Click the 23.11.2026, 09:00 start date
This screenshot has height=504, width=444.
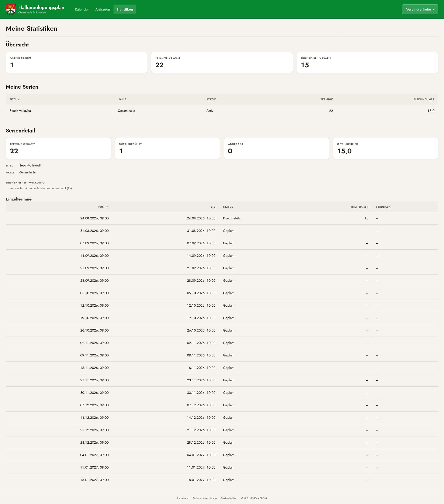point(94,380)
